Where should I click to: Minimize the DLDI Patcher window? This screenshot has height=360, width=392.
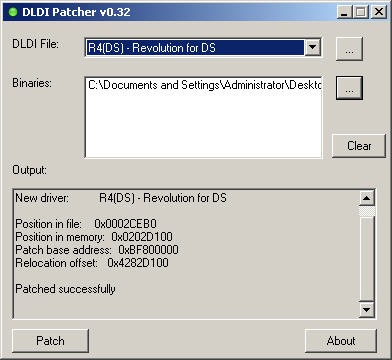pos(345,12)
